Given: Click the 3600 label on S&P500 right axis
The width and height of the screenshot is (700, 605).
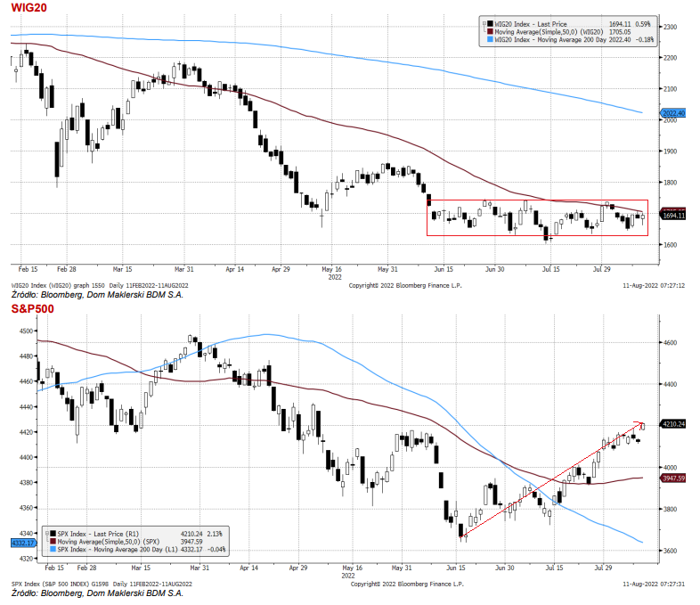Looking at the screenshot, I should [670, 551].
